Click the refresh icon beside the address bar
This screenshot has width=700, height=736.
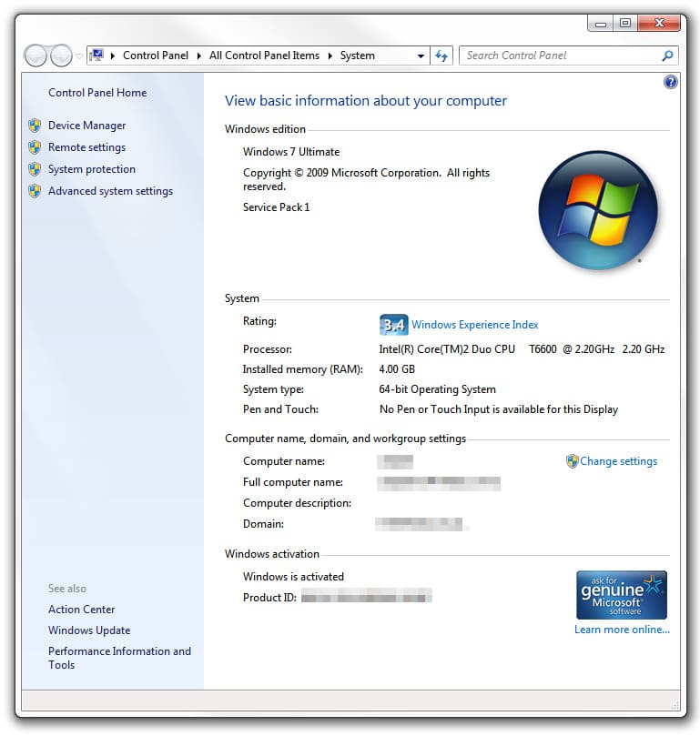441,55
